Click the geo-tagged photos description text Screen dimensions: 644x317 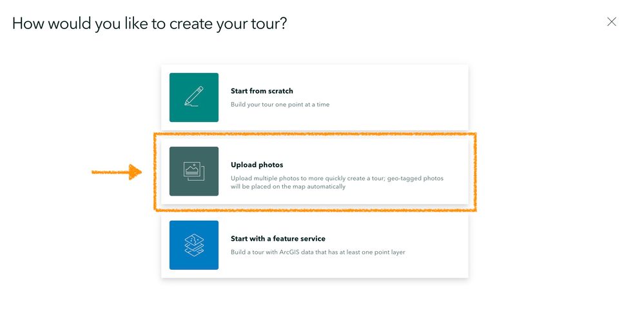click(337, 178)
